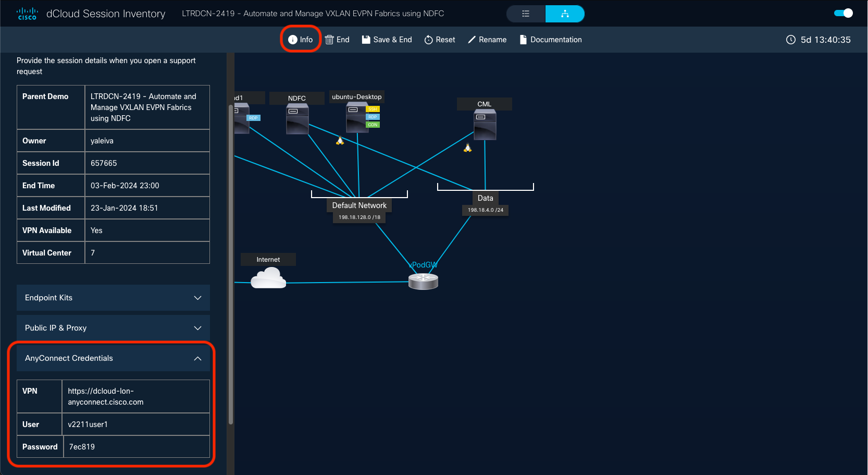Image resolution: width=868 pixels, height=475 pixels.
Task: Select the NDFC server icon
Action: tap(297, 119)
